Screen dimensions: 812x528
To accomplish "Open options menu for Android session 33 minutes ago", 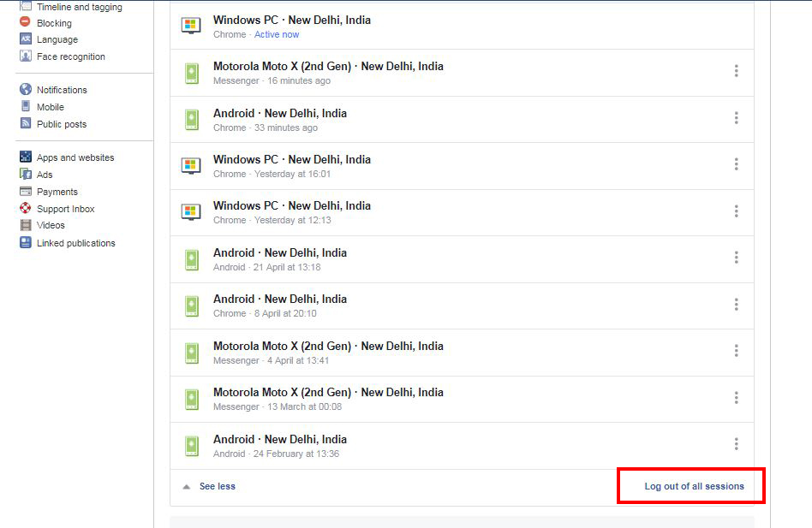I will point(736,118).
